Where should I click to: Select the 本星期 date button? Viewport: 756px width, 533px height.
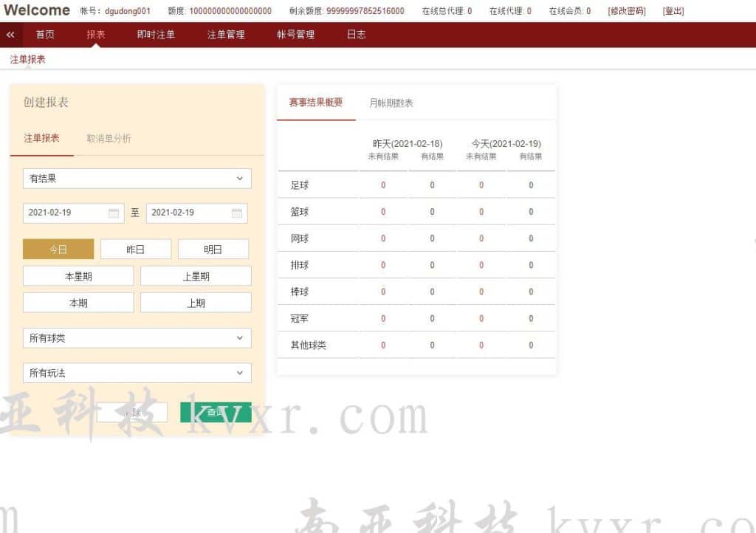78,276
